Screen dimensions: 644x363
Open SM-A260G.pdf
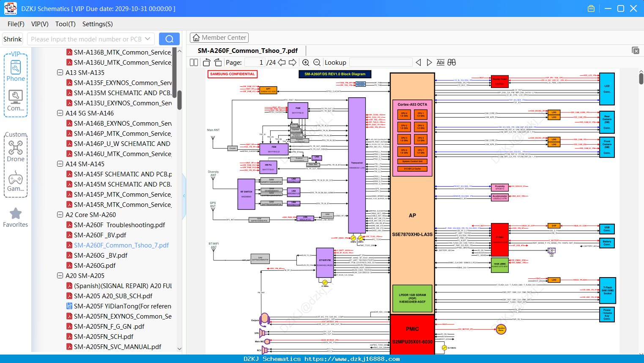point(95,265)
